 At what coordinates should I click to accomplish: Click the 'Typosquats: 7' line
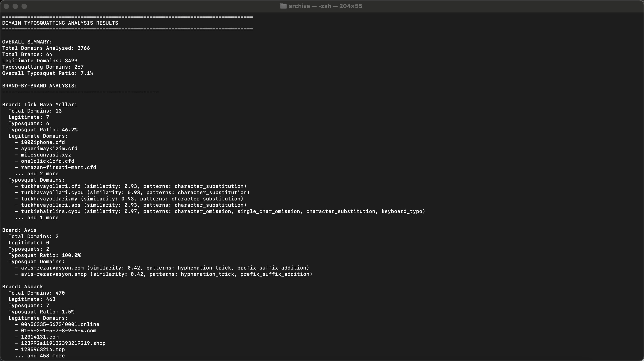(29, 305)
